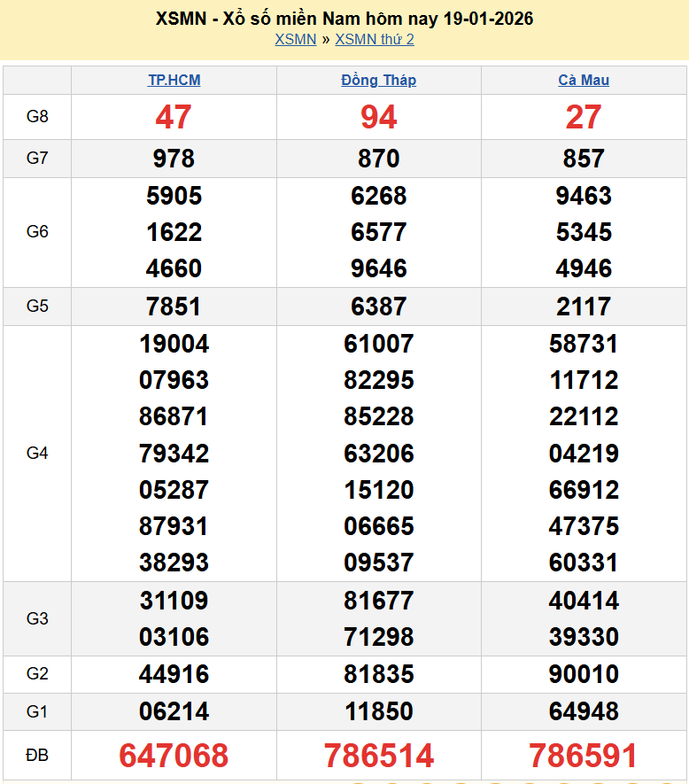Open the XSMN thứ 2 link
The height and width of the screenshot is (784, 689).
pyautogui.click(x=375, y=39)
